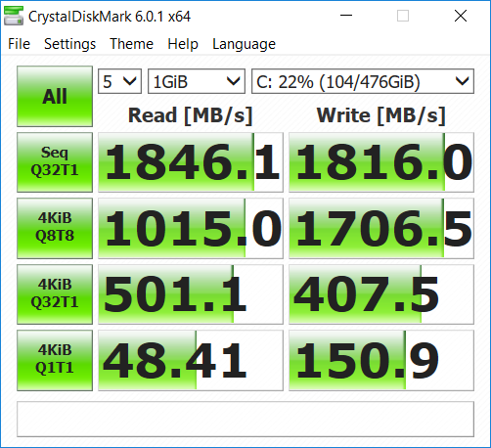This screenshot has height=448, width=491.
Task: Close the CrystalDiskMark window
Action: (461, 16)
